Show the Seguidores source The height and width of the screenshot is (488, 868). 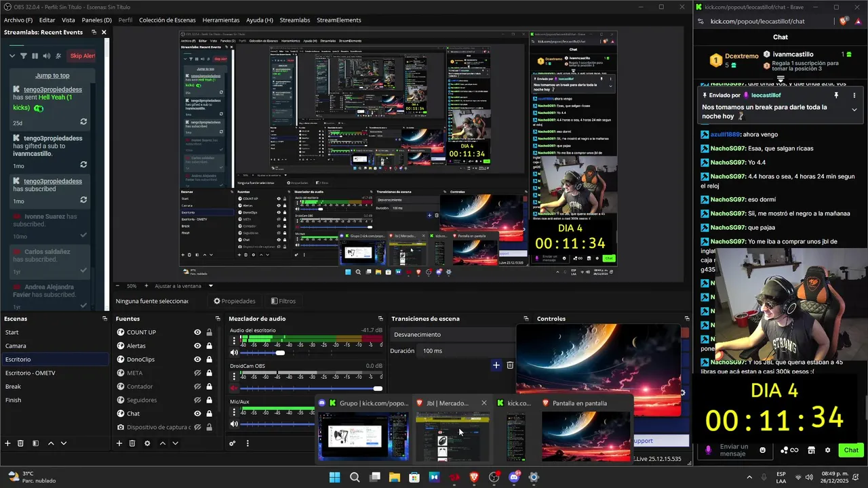pyautogui.click(x=197, y=400)
